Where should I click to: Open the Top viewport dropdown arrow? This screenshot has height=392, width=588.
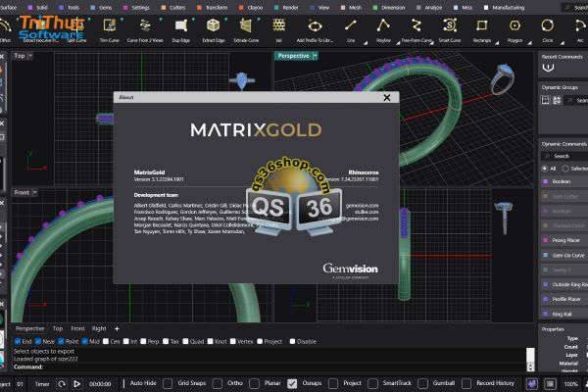[30, 56]
